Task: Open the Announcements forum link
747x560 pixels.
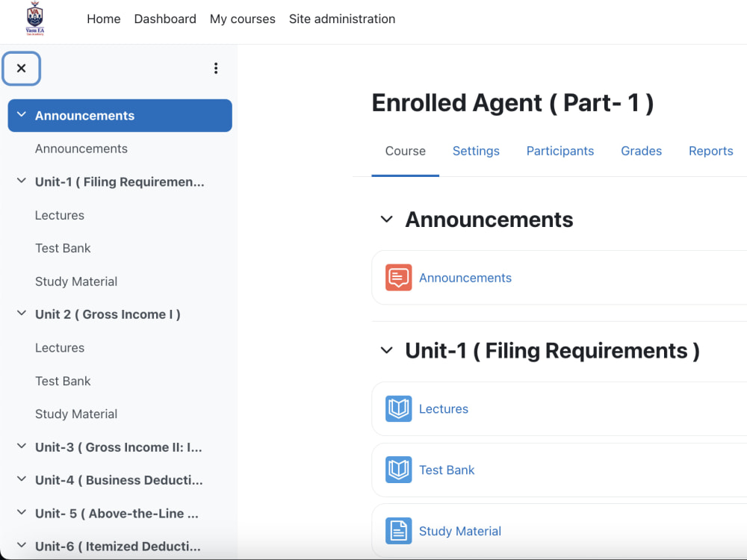Action: click(x=465, y=278)
